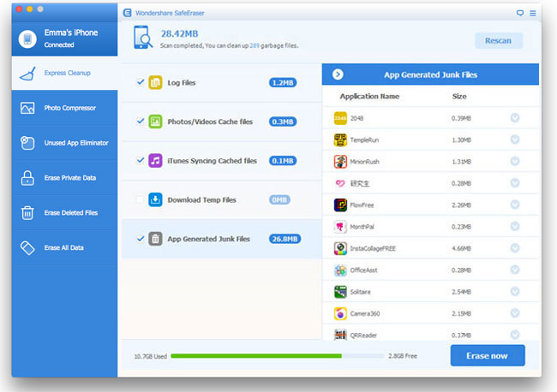The height and width of the screenshot is (392, 557).
Task: Open the hamburger menu icon in title bar
Action: [x=533, y=13]
